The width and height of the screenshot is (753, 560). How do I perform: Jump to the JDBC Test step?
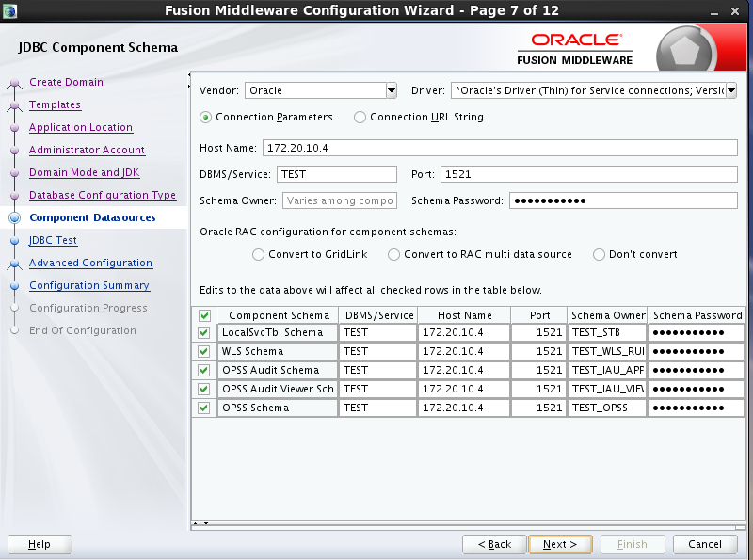pyautogui.click(x=55, y=240)
